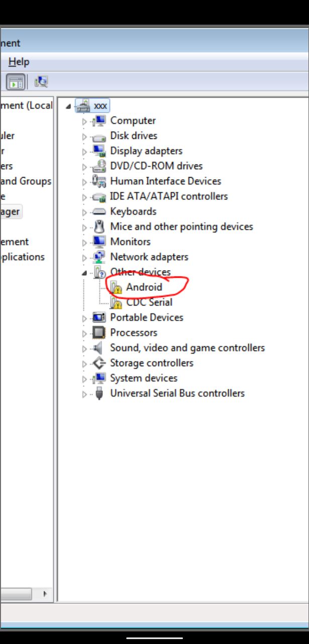Select Monitors in the device tree

click(130, 242)
